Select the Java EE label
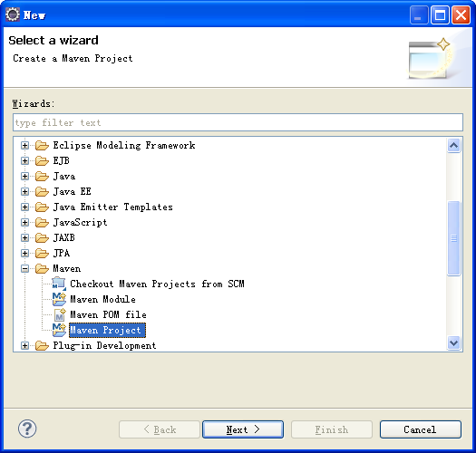Viewport: 476px width, 453px height. click(x=73, y=192)
